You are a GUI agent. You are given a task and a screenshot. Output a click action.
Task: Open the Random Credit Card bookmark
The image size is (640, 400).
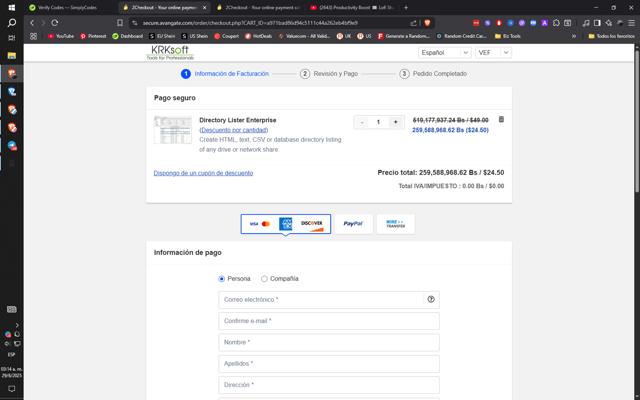(462, 36)
